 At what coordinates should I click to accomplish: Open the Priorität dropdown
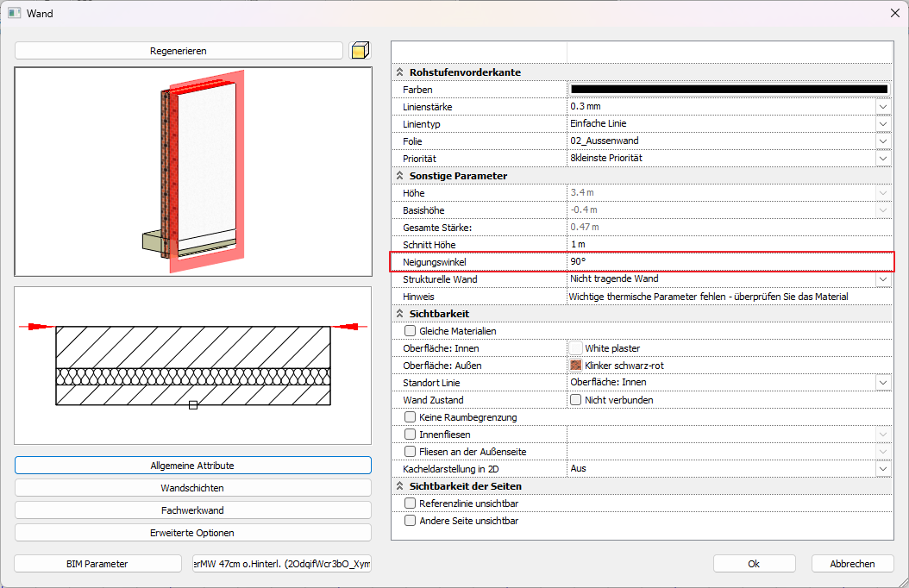(x=883, y=158)
